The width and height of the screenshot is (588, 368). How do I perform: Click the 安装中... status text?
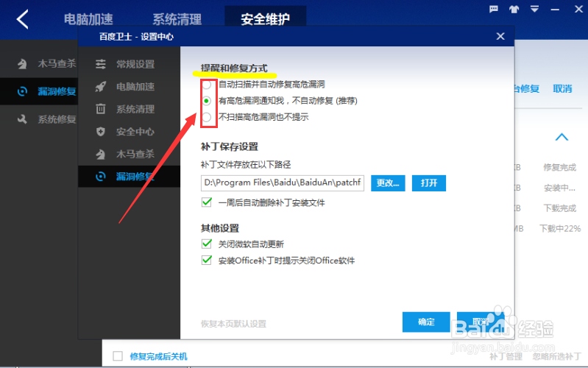559,188
